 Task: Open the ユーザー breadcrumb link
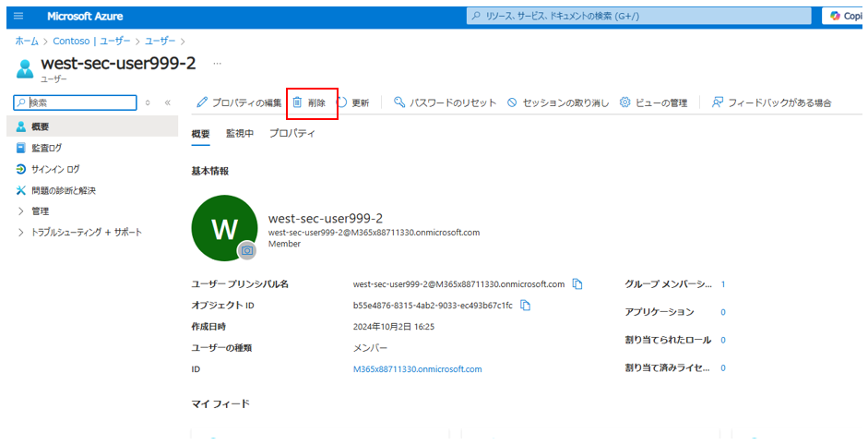point(161,41)
